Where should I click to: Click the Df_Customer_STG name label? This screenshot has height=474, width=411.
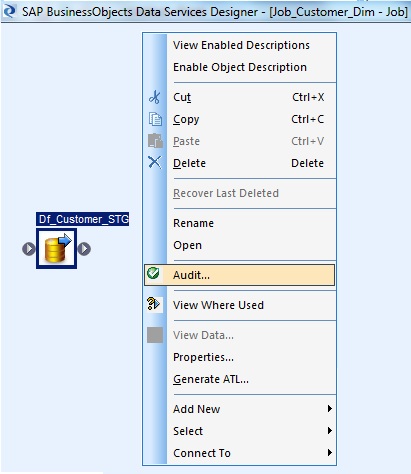(83, 219)
